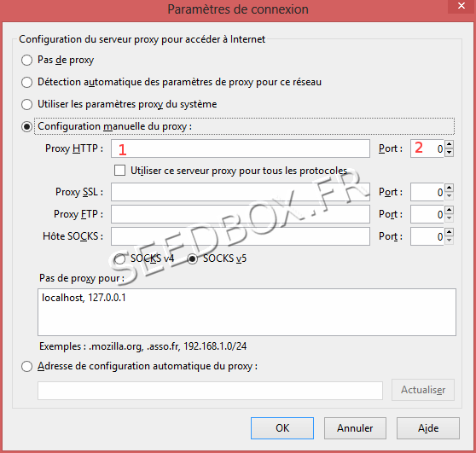Click the "Exemples : .mozilla.org" hint text

pos(143,346)
